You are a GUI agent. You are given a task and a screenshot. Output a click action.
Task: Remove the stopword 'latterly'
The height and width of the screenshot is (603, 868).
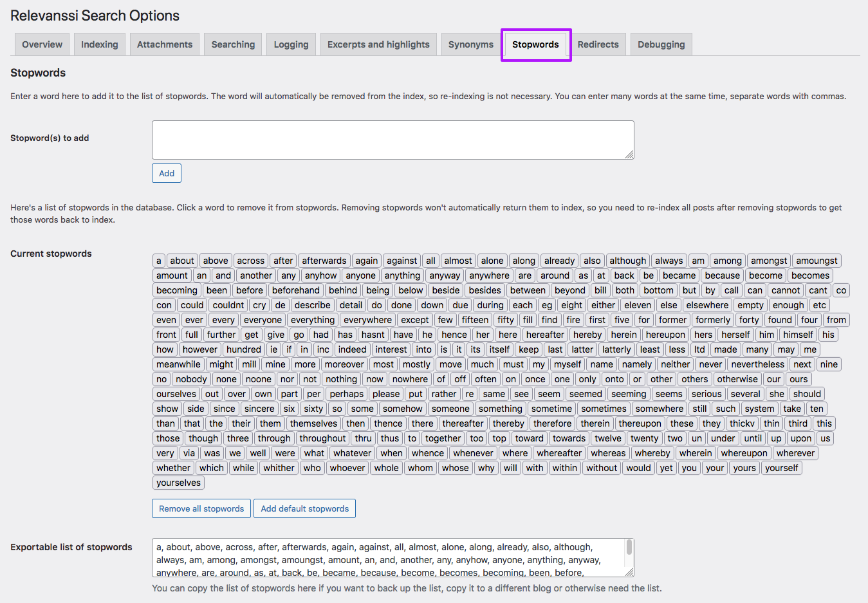coord(616,349)
